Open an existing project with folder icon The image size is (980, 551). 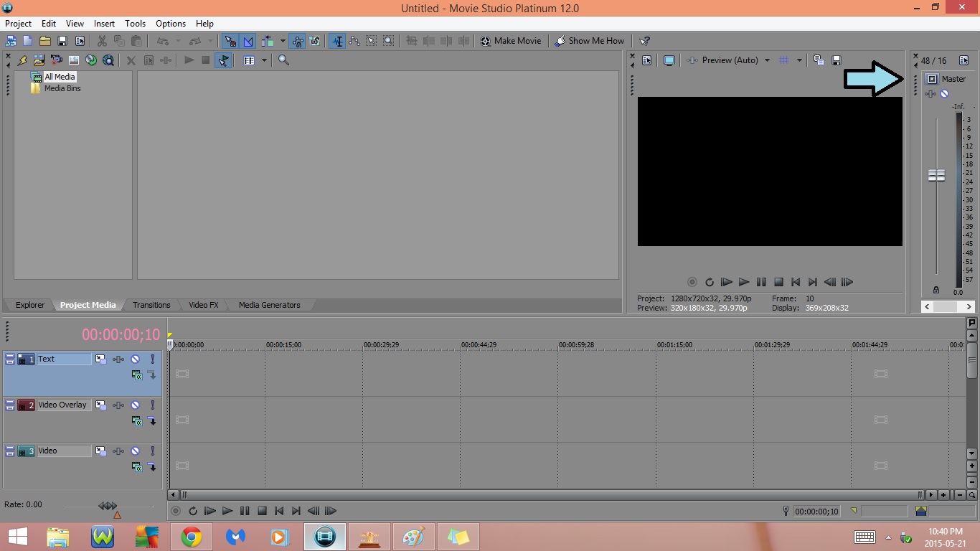[x=45, y=41]
